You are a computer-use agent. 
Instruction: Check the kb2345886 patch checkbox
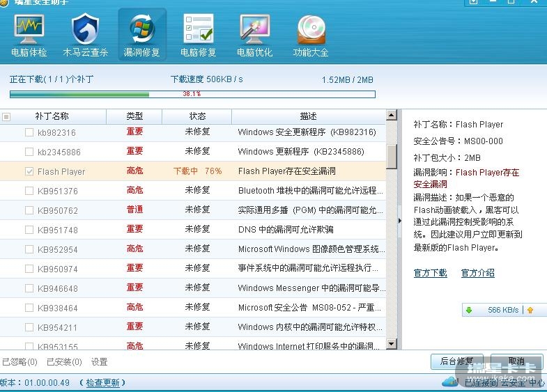(x=29, y=152)
